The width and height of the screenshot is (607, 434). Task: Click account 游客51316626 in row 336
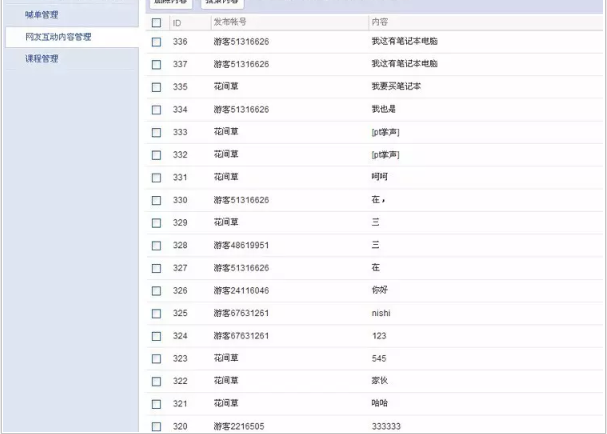tap(241, 41)
